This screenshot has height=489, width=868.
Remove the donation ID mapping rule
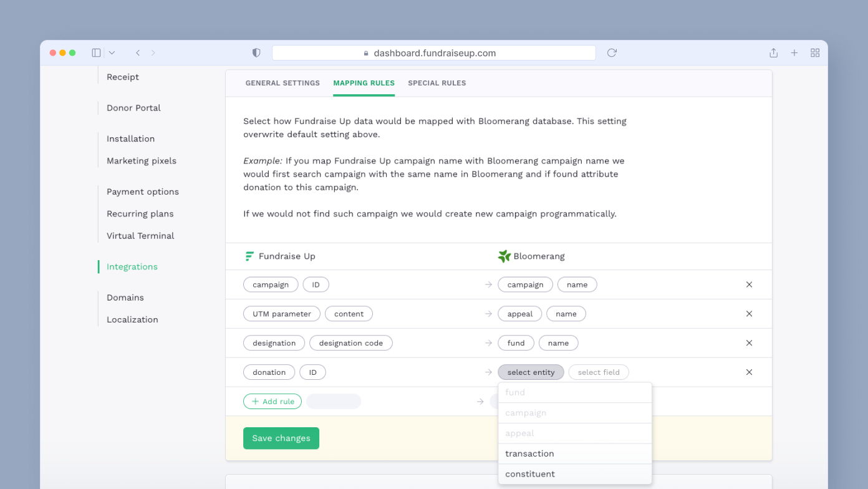tap(750, 372)
